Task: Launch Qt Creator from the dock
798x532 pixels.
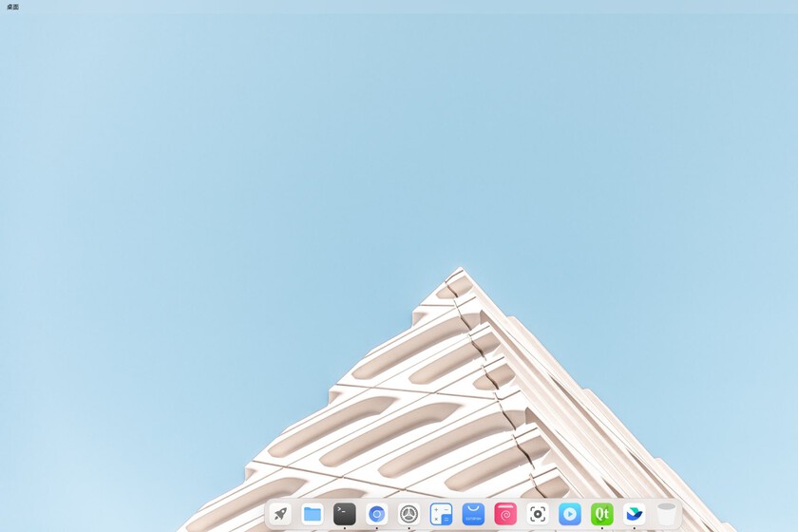Action: point(601,514)
